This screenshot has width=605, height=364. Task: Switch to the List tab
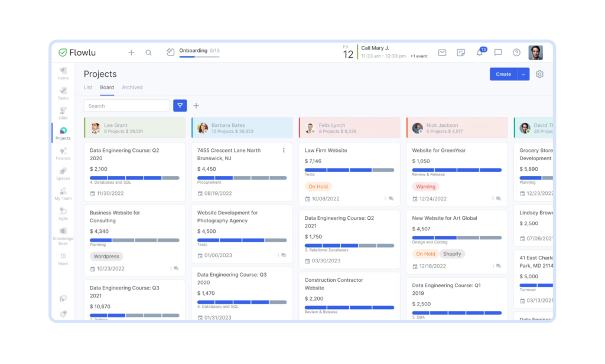tap(87, 87)
